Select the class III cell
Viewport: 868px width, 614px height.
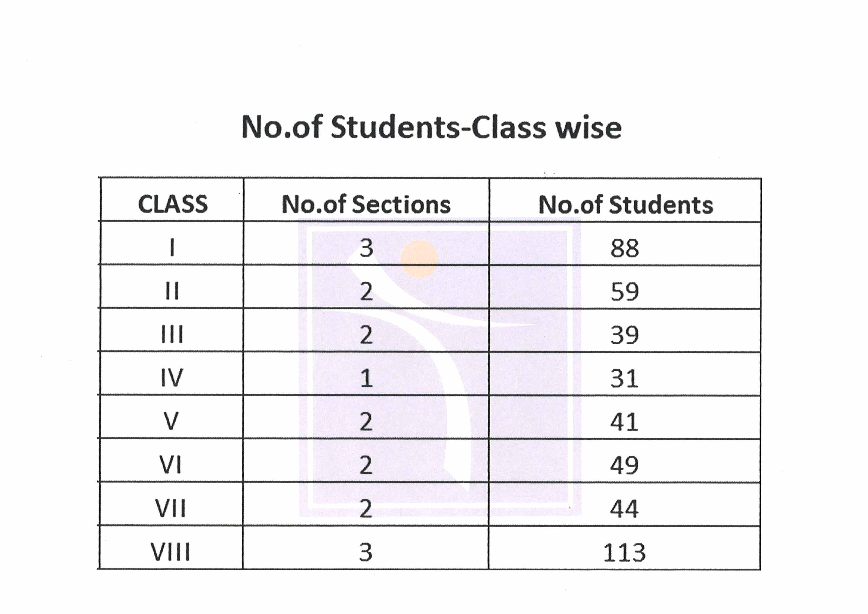[x=172, y=334]
